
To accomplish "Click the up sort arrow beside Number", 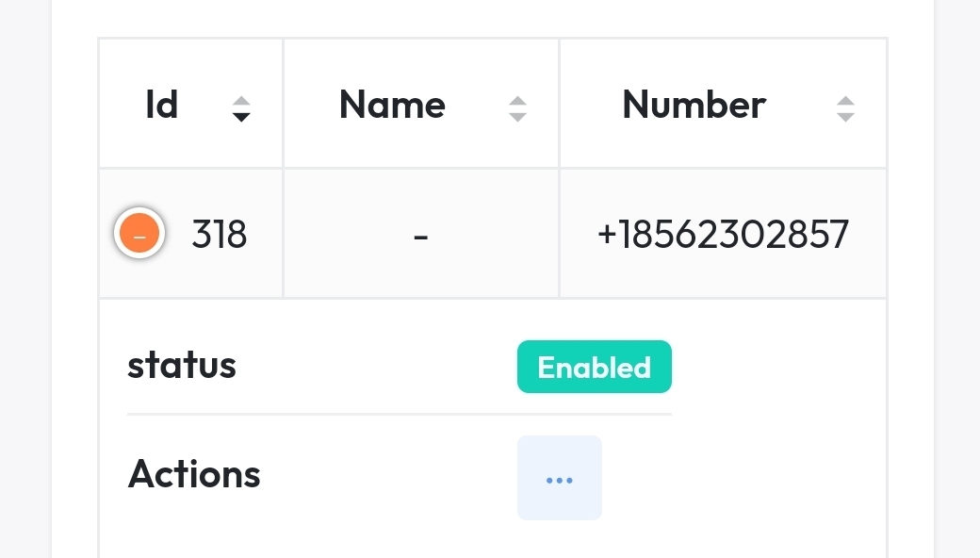I will (845, 103).
